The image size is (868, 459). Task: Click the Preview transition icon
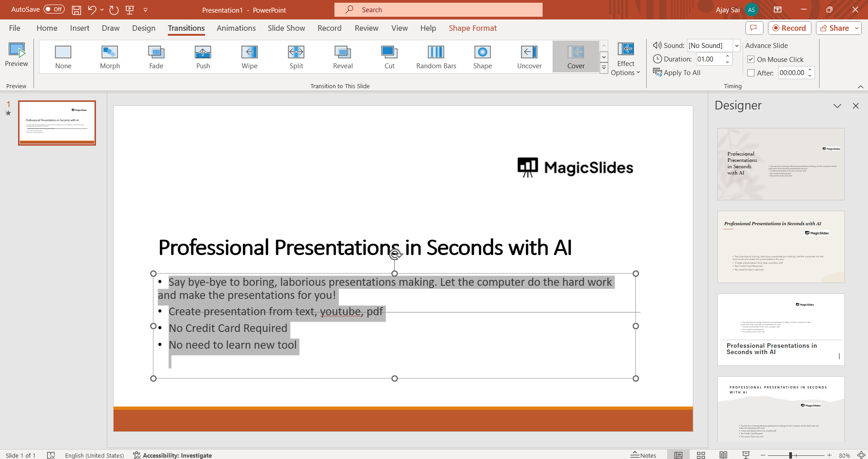[17, 54]
